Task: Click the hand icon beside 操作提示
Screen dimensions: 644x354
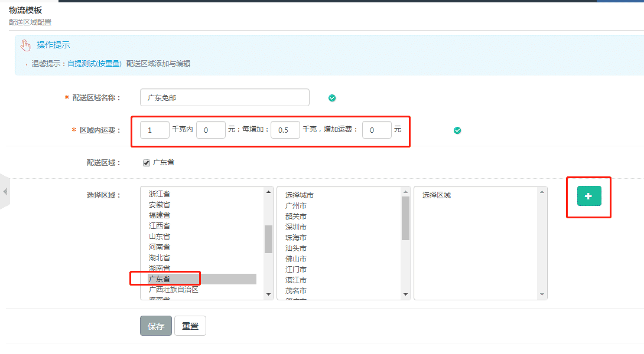Action: tap(25, 45)
